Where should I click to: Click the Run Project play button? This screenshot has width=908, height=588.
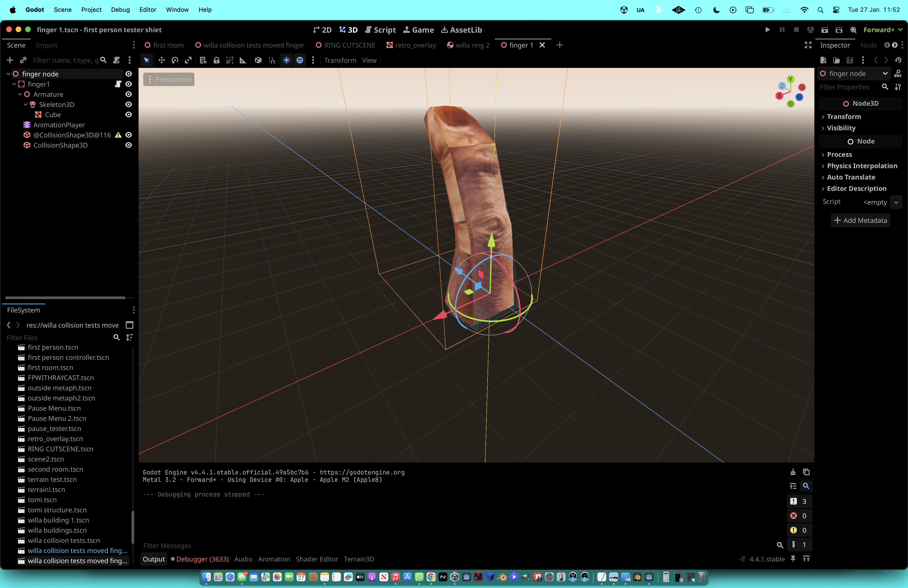coord(767,30)
